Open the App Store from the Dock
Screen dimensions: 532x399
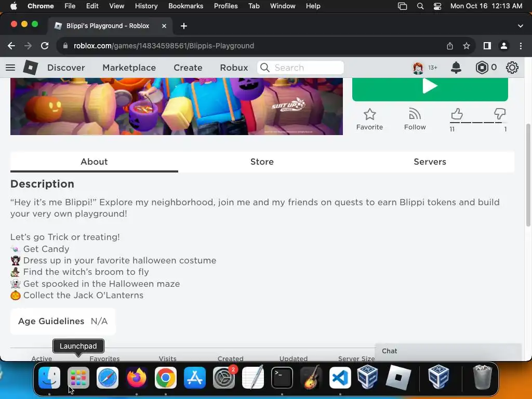tap(195, 378)
